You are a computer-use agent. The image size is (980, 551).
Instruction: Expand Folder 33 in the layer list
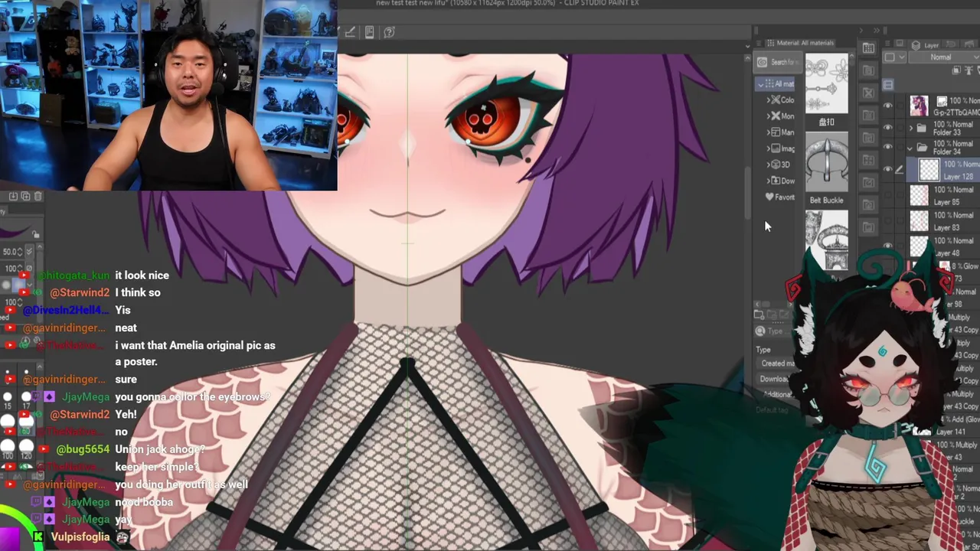(x=911, y=128)
